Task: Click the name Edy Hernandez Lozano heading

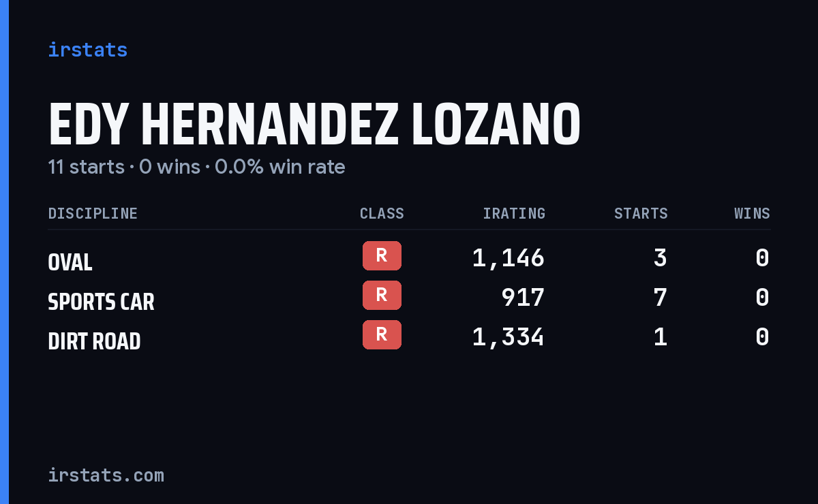Action: [314, 125]
